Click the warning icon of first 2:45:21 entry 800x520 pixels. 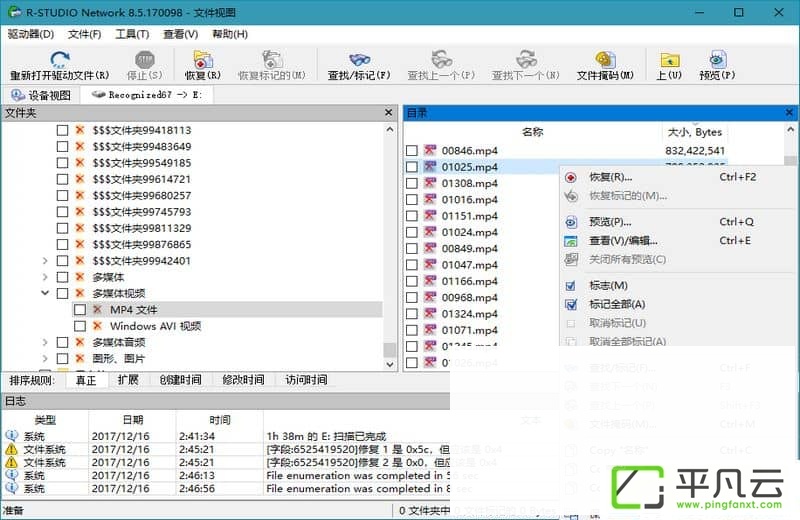tap(11, 449)
